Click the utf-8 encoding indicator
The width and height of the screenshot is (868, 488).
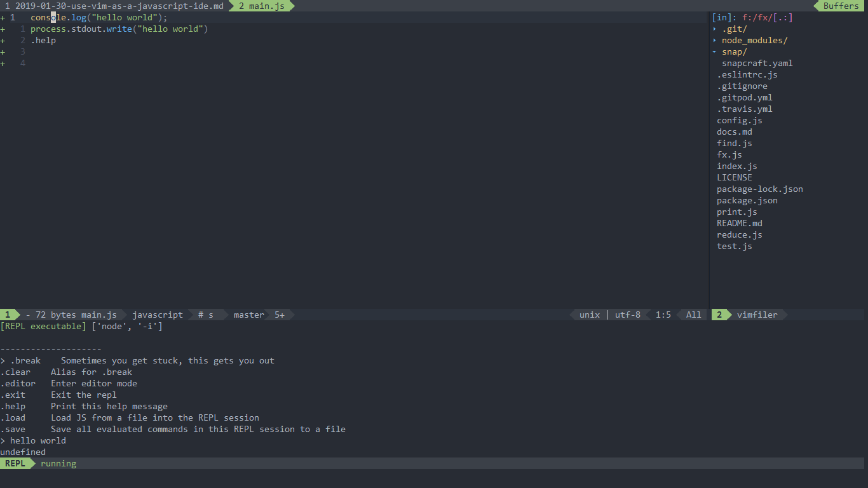[628, 315]
